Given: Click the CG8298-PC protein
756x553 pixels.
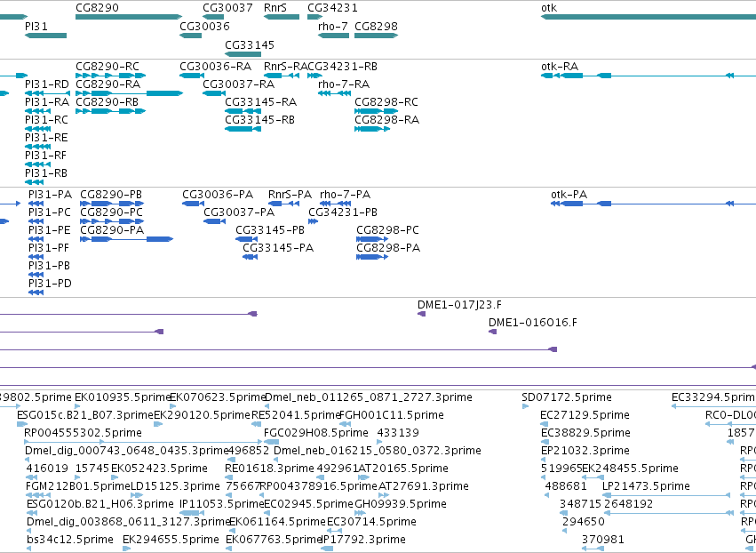Looking at the screenshot, I should [x=372, y=239].
